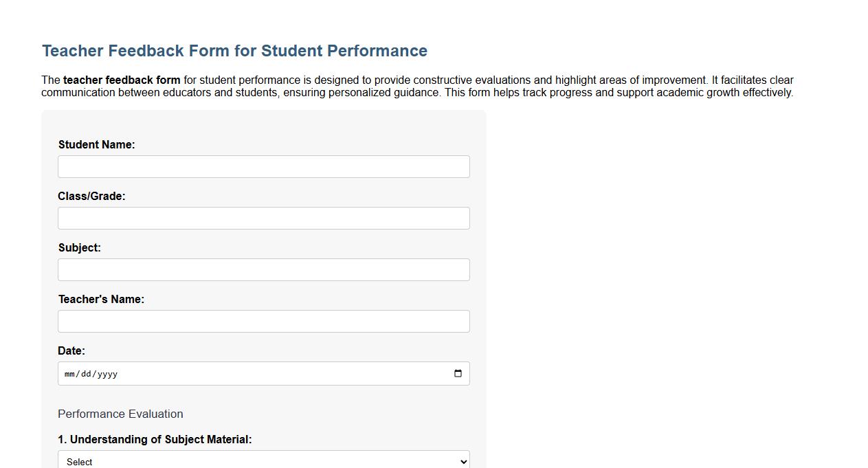Click the calendar icon beside Date field

click(458, 373)
